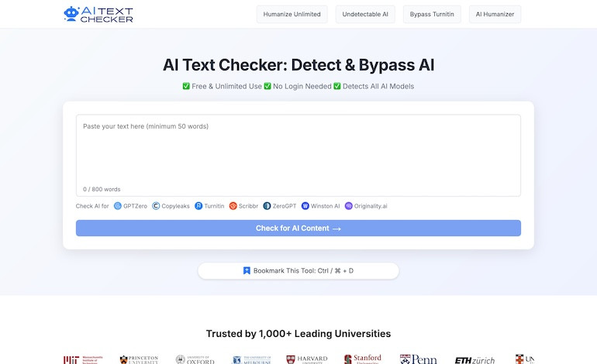The height and width of the screenshot is (364, 597).
Task: Click the Copyleaks label text
Action: click(175, 206)
